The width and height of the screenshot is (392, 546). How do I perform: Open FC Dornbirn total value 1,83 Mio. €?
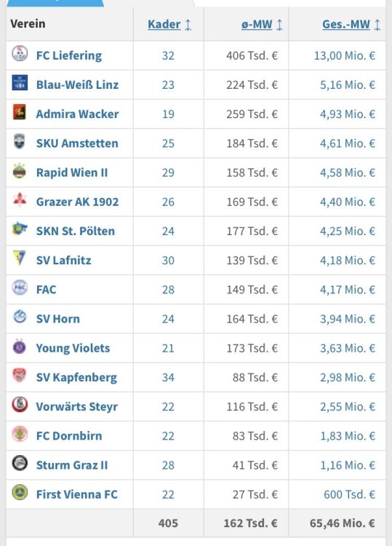(x=348, y=436)
